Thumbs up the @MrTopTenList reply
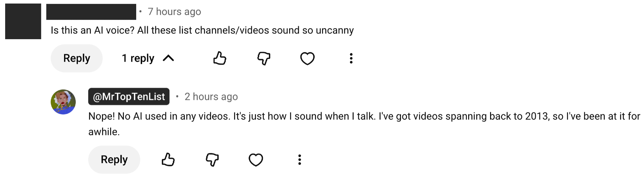This screenshot has height=177, width=644. click(168, 160)
